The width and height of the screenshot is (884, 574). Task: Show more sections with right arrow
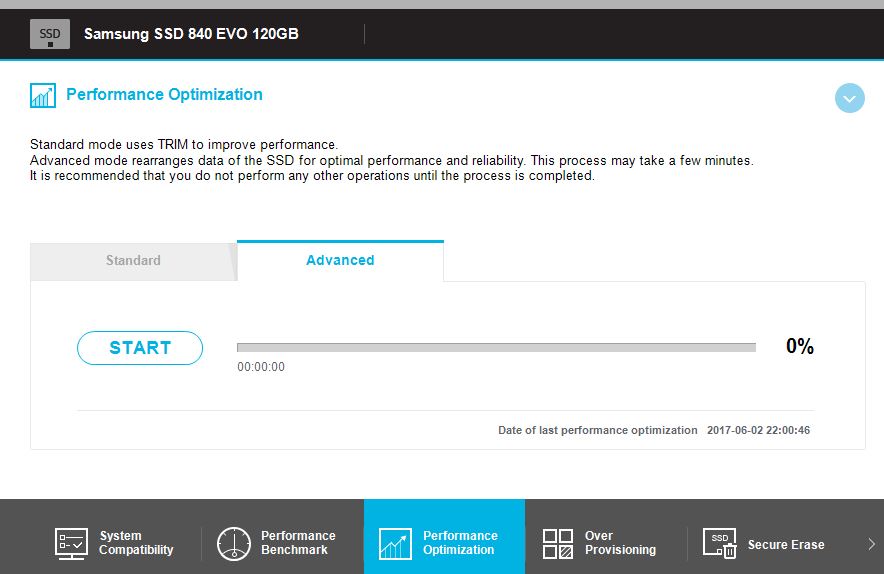click(x=871, y=544)
